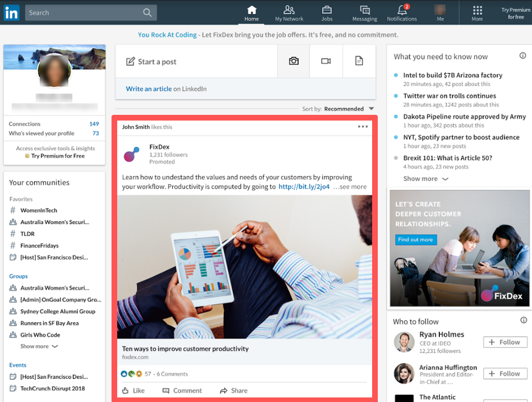The width and height of the screenshot is (532, 402).
Task: Click the document upload icon
Action: click(x=359, y=61)
